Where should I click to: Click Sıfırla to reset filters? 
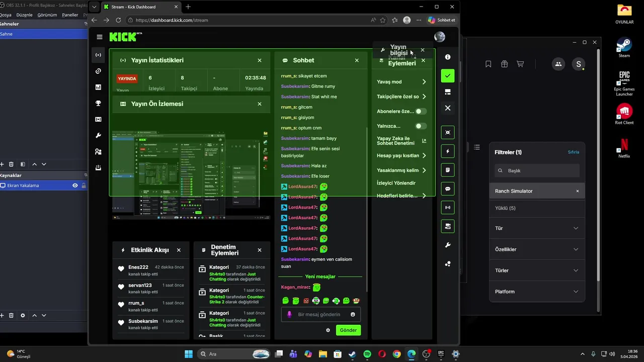click(574, 152)
